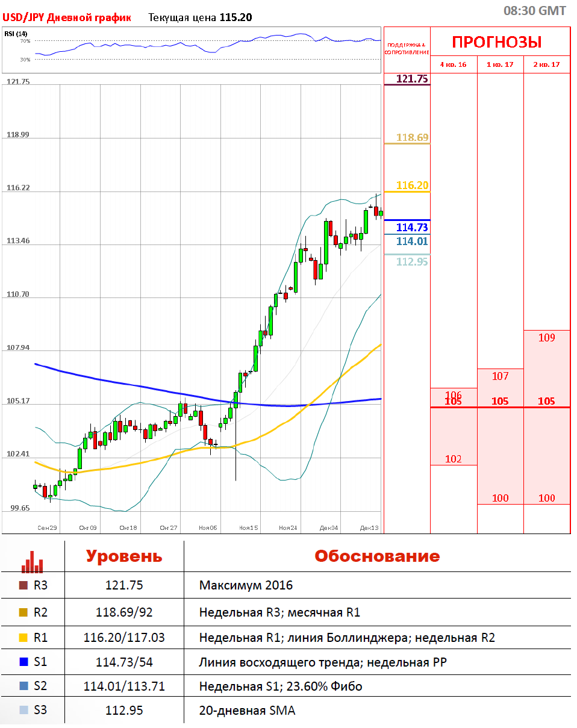Select the RSI (14) indicator label
This screenshot has height=728, width=577.
[16, 34]
